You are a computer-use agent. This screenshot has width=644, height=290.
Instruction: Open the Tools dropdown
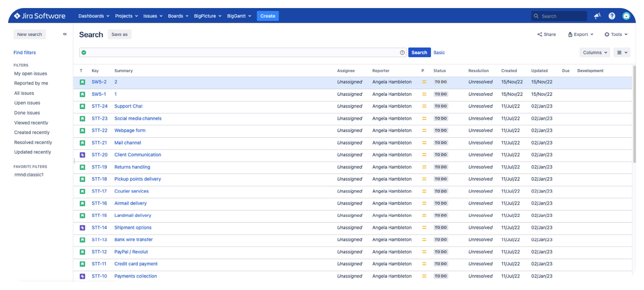pos(616,34)
